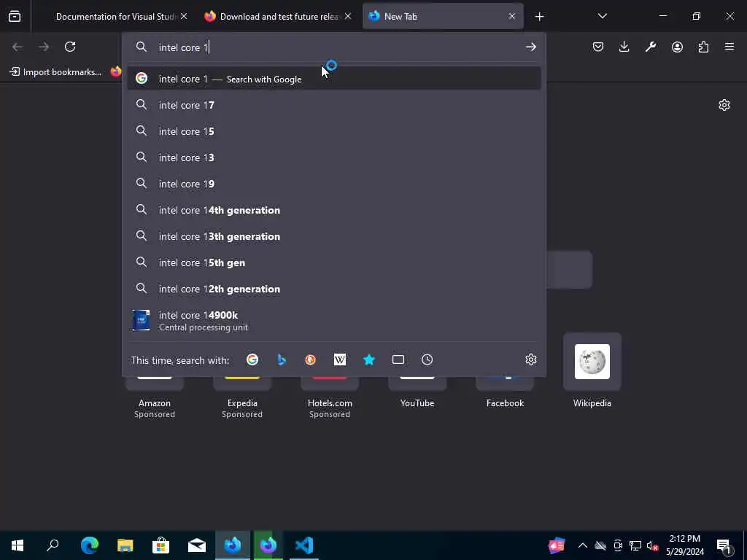This screenshot has width=747, height=560.
Task: Open the Downloads panel
Action: click(x=624, y=47)
